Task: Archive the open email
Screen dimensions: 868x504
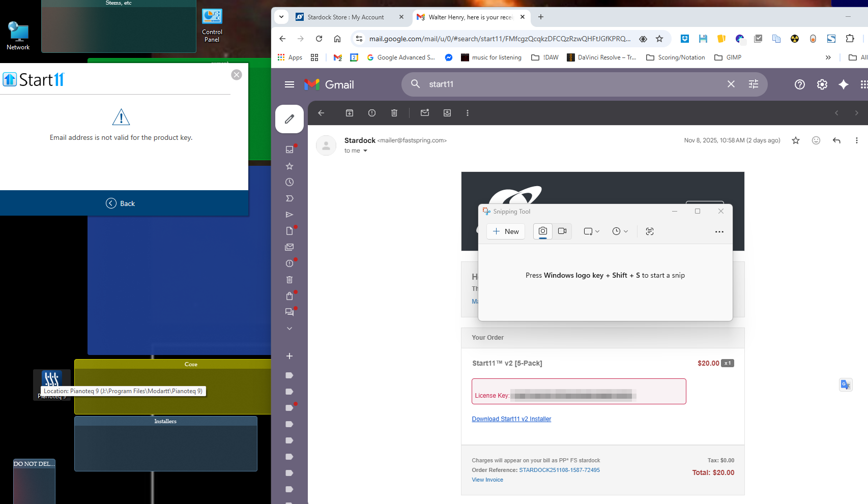Action: 350,113
